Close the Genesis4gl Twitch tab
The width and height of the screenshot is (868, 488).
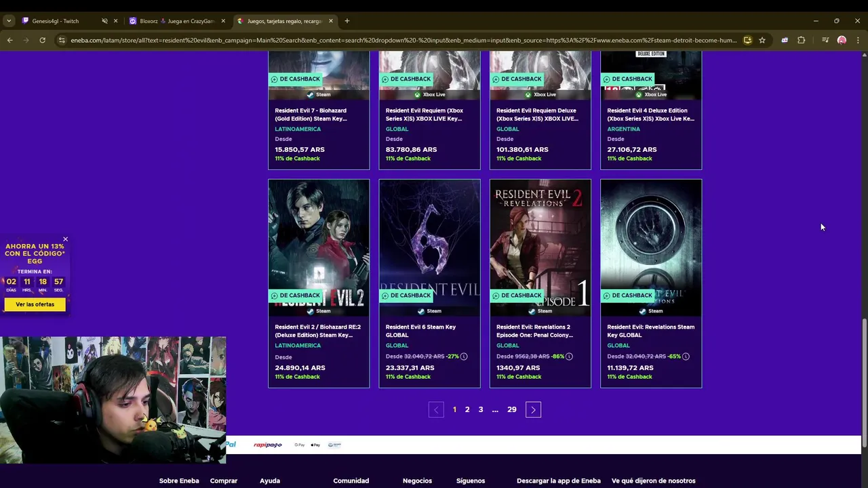pyautogui.click(x=115, y=21)
